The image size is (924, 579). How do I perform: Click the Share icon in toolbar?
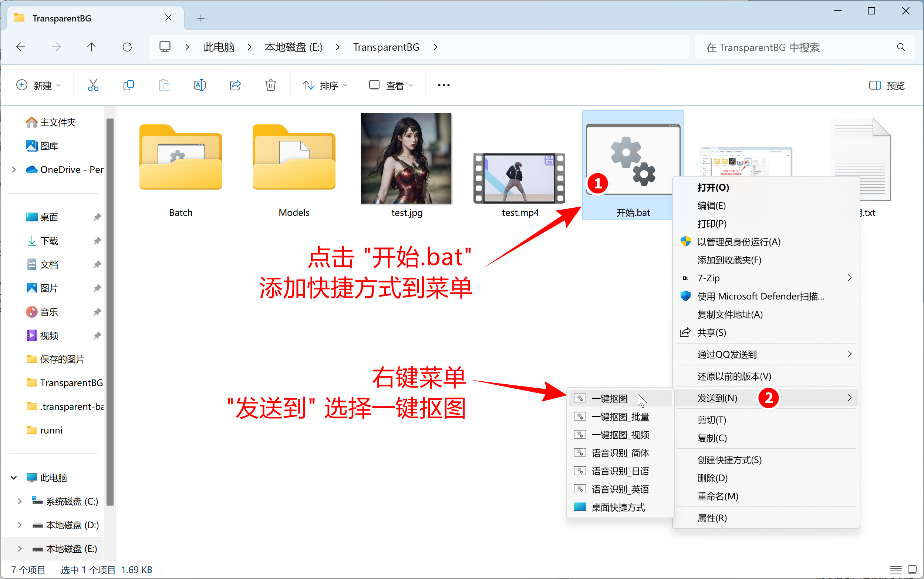[235, 85]
